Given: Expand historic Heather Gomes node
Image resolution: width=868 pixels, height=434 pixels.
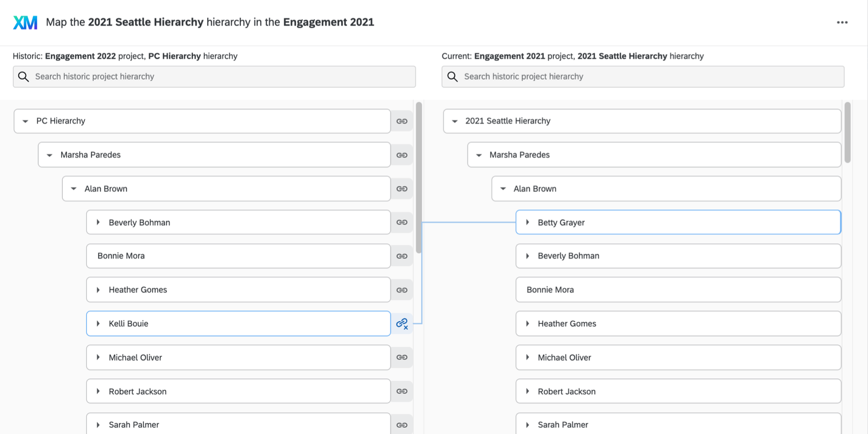Looking at the screenshot, I should tap(98, 290).
